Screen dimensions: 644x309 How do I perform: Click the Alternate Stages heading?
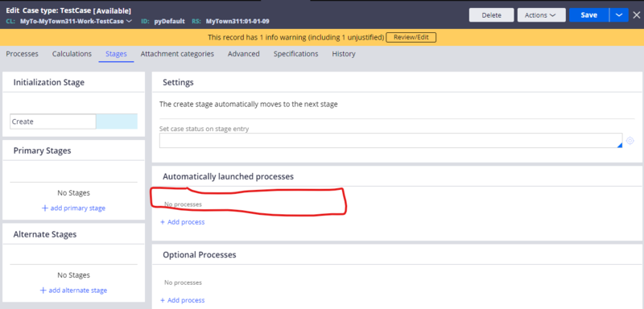point(45,235)
